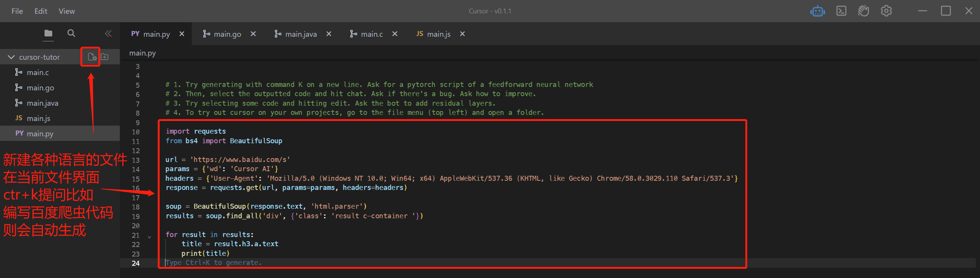Collapse the cursor-tutor folder tree

(x=11, y=57)
